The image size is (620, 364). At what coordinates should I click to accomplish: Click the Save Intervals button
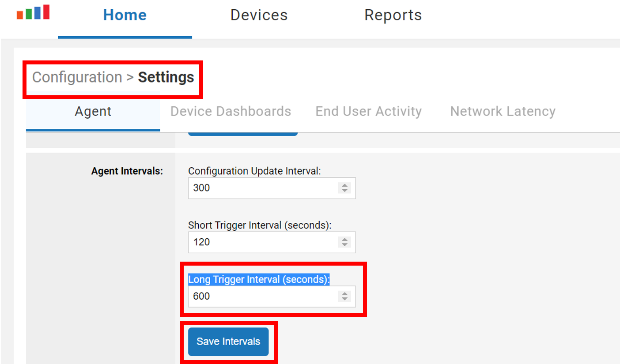[x=228, y=341]
